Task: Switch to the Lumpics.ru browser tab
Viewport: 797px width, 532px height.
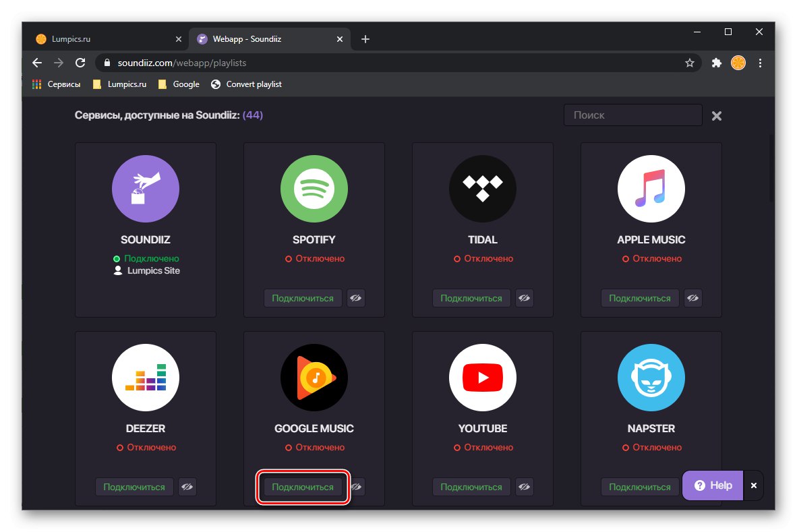Action: 107,39
